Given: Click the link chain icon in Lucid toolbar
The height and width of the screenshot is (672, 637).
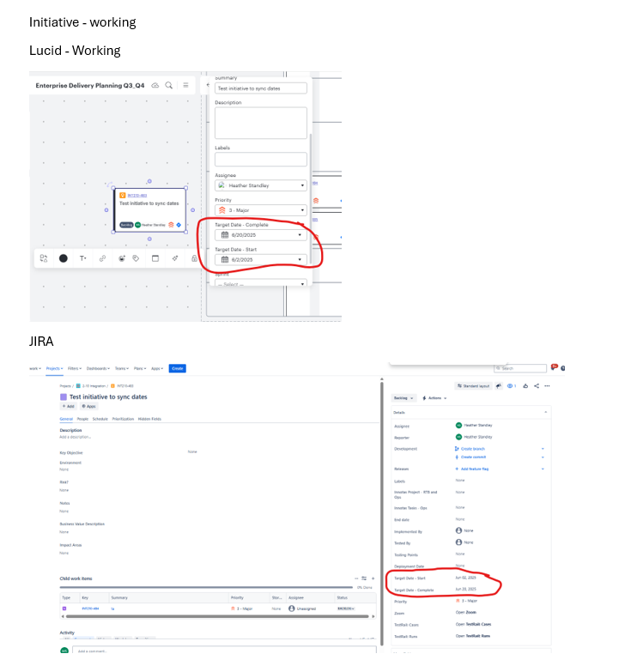Looking at the screenshot, I should coord(102,258).
